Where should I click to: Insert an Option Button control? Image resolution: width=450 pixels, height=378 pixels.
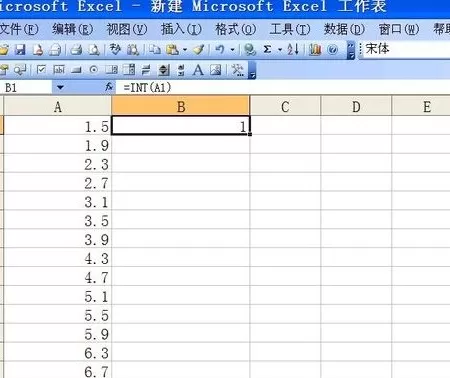click(x=94, y=70)
